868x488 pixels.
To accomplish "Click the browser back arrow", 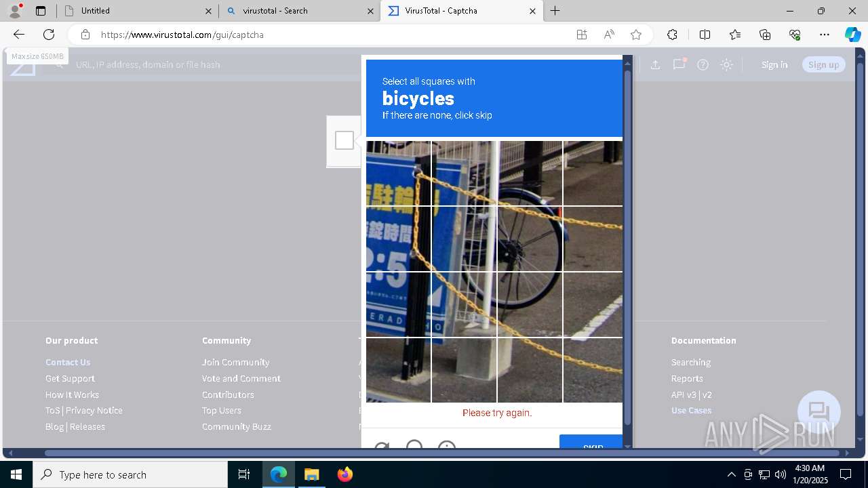I will (19, 35).
